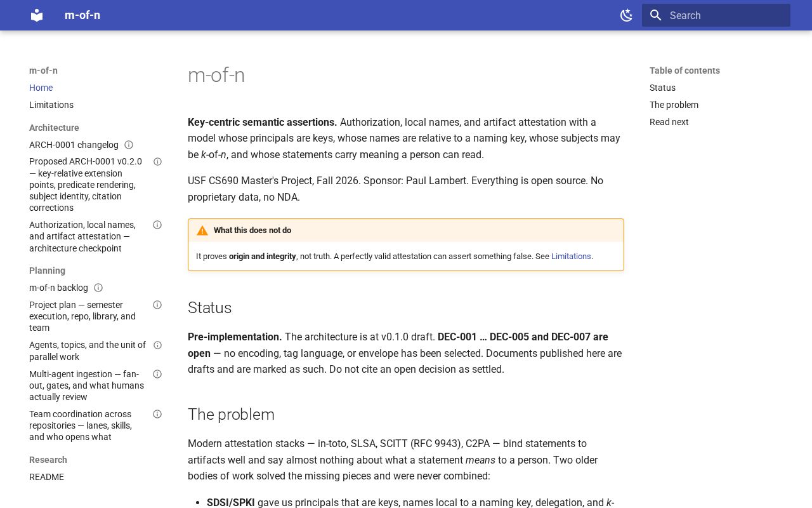
Task: Open Proposed ARCH-0001 v0.2.0 page
Action: [86, 185]
